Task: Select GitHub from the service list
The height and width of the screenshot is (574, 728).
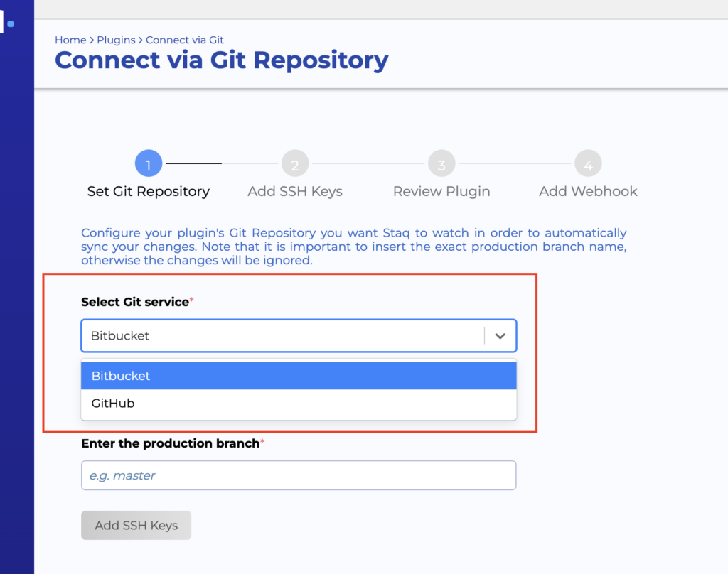Action: [x=299, y=403]
